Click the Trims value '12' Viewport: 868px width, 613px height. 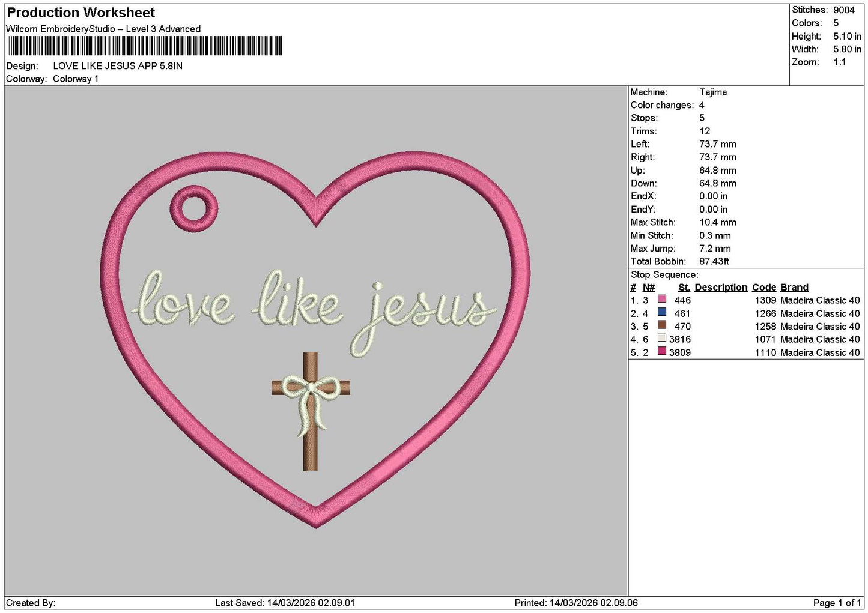tap(705, 131)
